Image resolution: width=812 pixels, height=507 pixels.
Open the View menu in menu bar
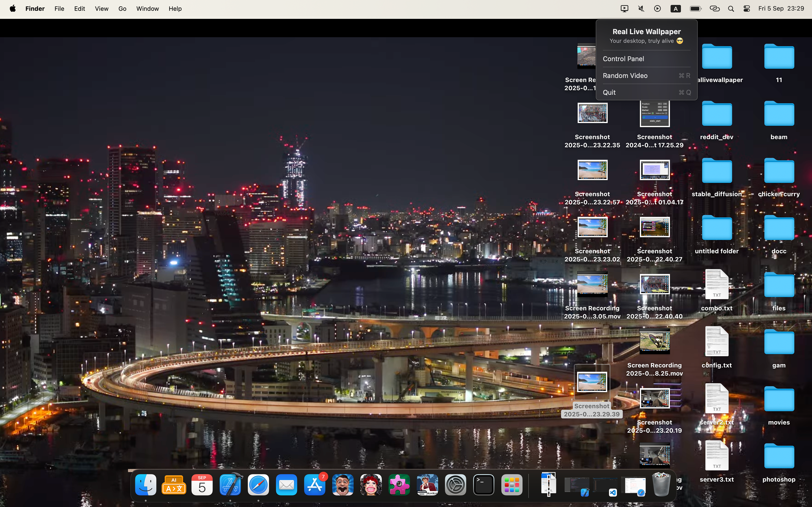click(x=101, y=9)
